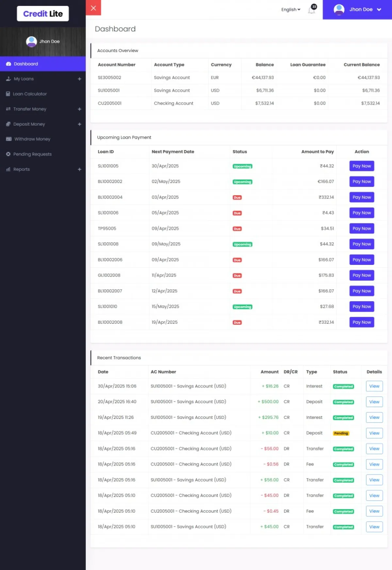View the - $0.45 fee transaction
This screenshot has height=570, width=392.
[374, 511]
